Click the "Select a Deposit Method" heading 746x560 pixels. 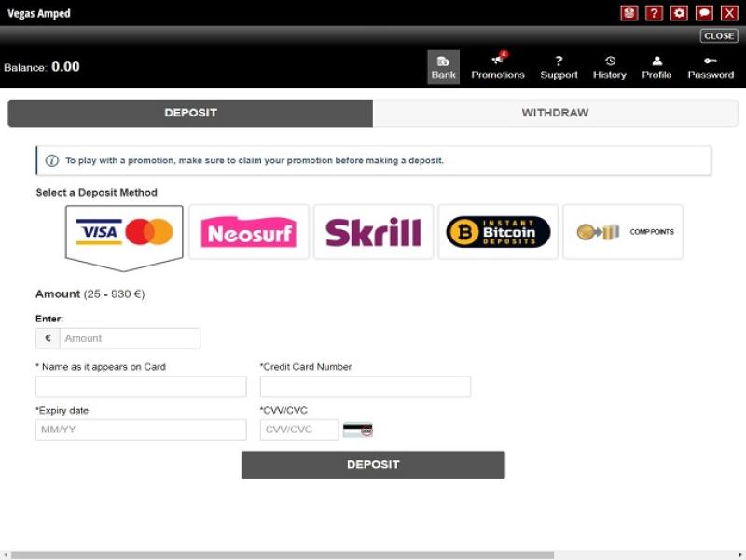pyautogui.click(x=97, y=193)
